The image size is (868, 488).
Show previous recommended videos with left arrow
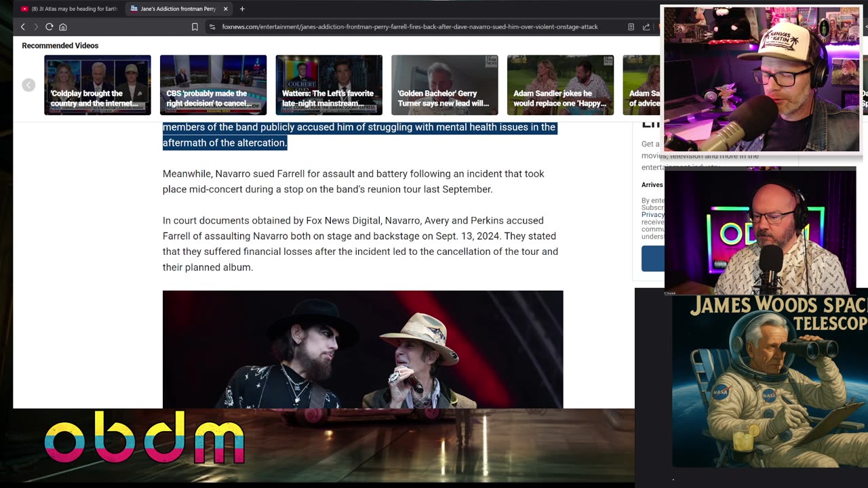pyautogui.click(x=28, y=85)
